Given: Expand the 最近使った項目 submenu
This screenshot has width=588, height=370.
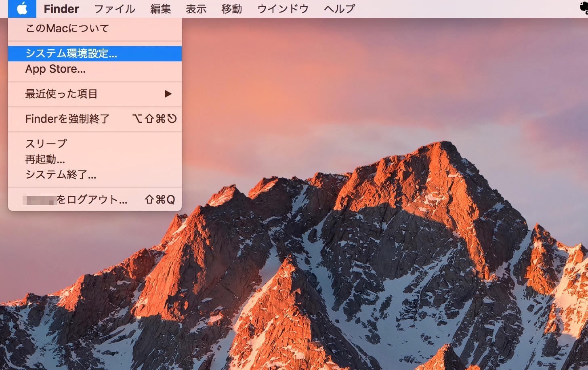Looking at the screenshot, I should [95, 94].
